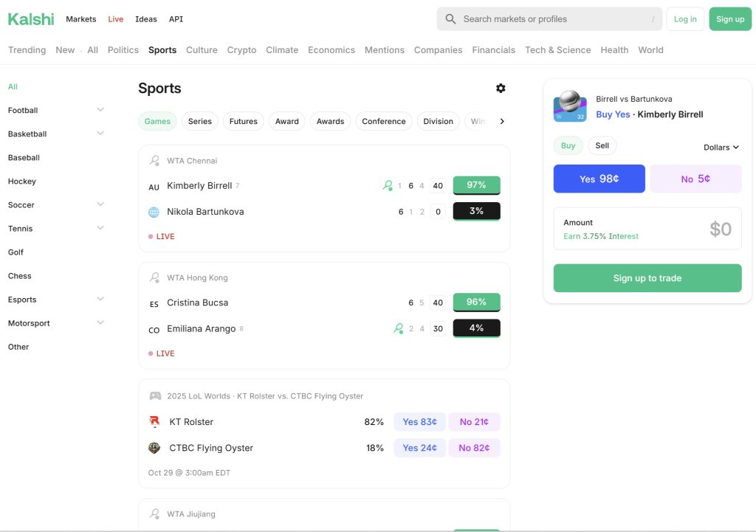Open the Dollars dropdown
The height and width of the screenshot is (532, 756).
720,147
